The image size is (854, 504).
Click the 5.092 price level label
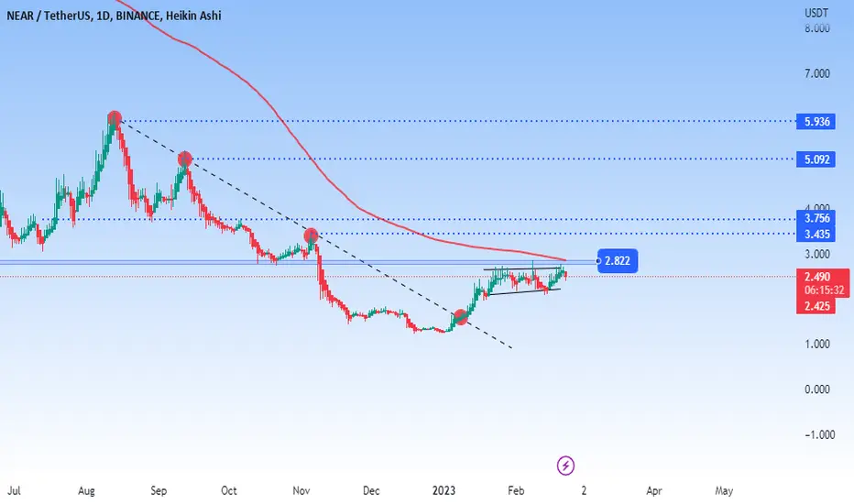816,159
